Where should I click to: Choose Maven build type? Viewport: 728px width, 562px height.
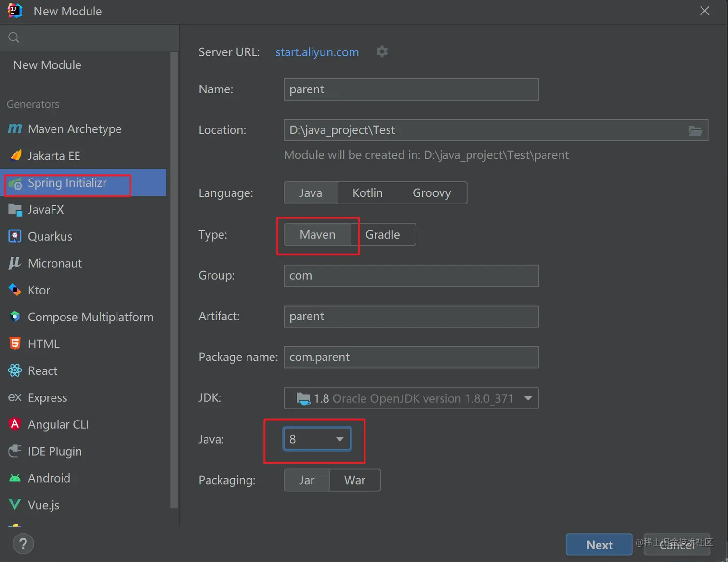pyautogui.click(x=318, y=234)
